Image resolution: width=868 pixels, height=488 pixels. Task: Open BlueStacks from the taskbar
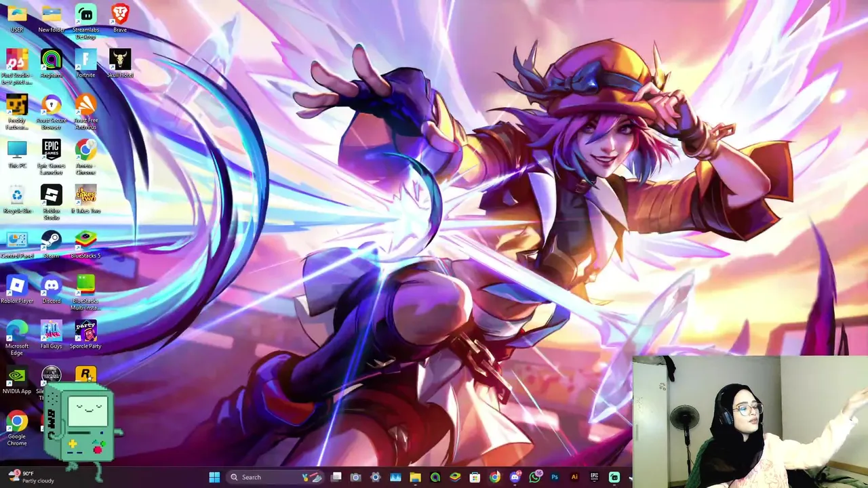(x=455, y=477)
